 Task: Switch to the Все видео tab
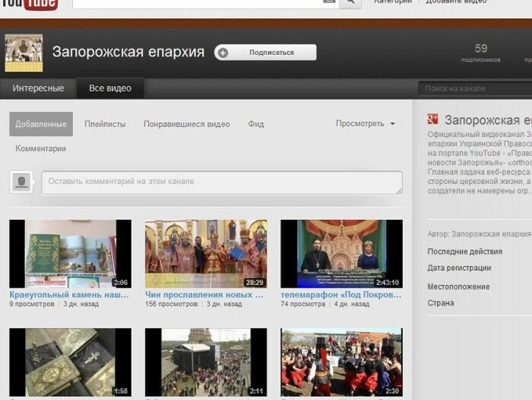[110, 87]
